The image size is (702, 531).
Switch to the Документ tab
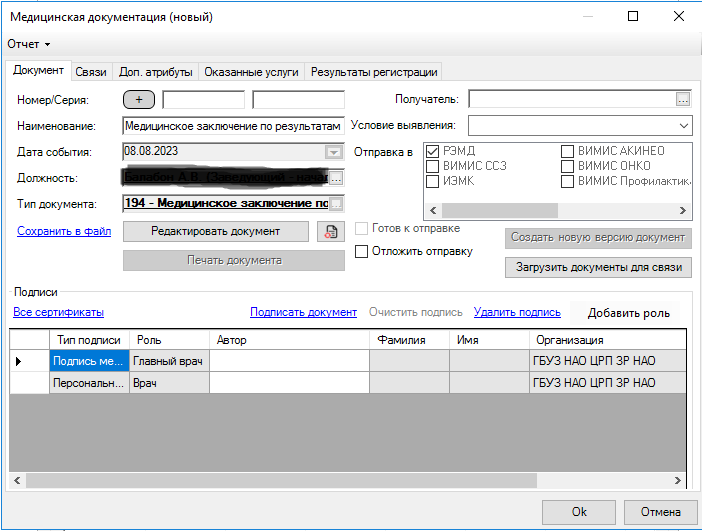pyautogui.click(x=38, y=71)
